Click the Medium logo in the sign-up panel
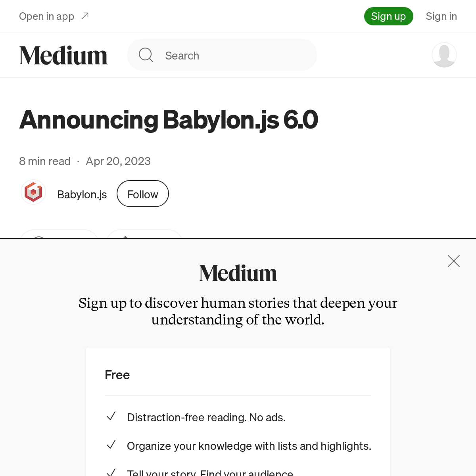476x476 pixels. [x=238, y=273]
